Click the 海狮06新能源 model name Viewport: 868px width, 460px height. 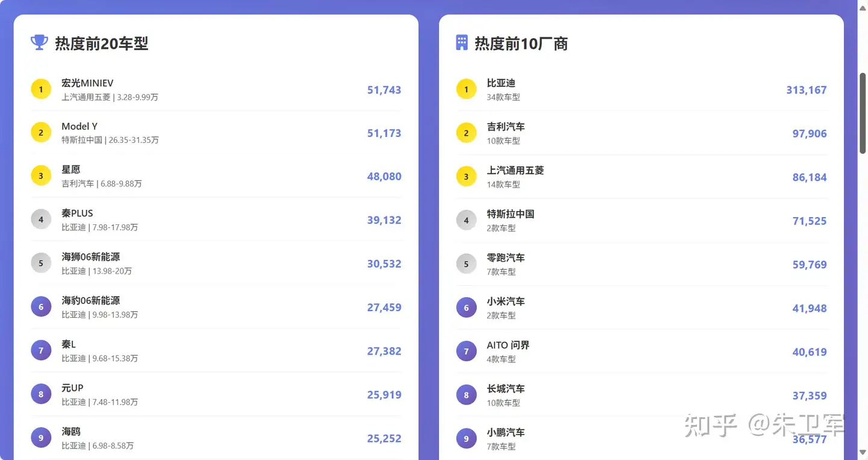point(90,257)
